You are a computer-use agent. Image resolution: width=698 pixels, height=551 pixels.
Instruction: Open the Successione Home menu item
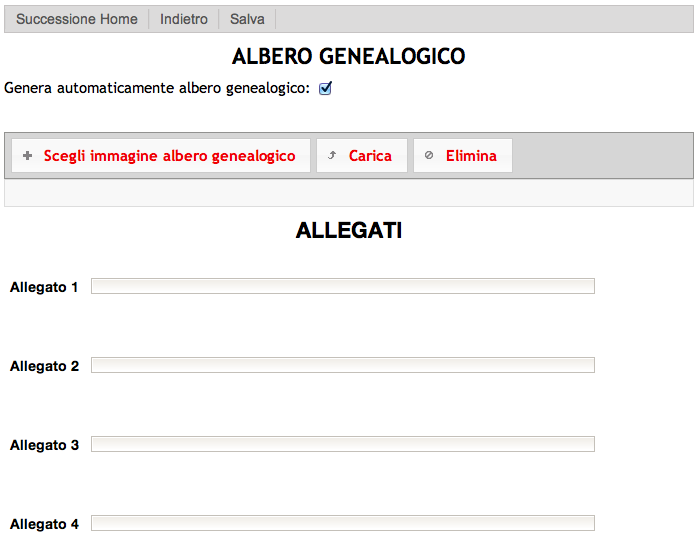coord(77,19)
